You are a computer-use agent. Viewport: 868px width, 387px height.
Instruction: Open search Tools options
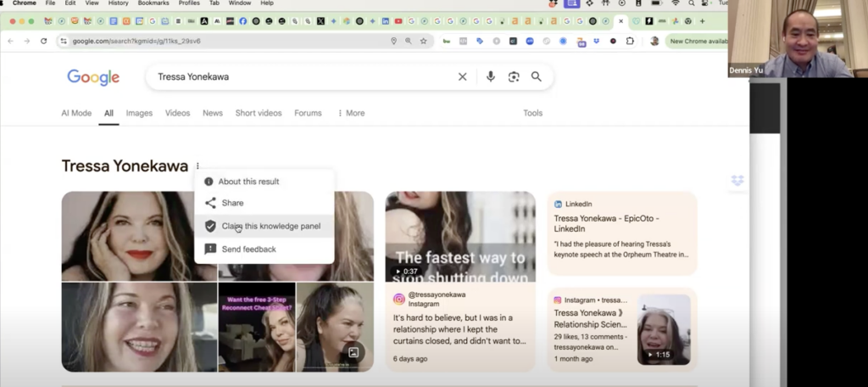(532, 113)
